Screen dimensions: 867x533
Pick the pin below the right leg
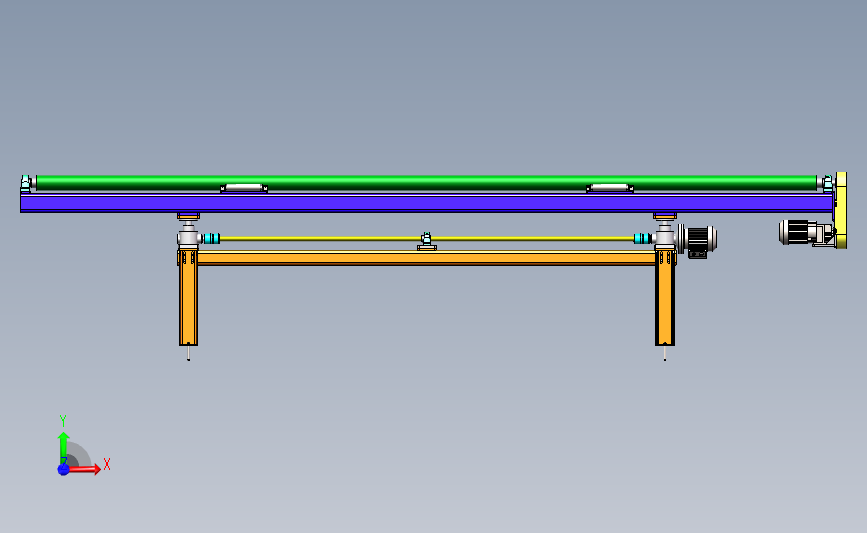pyautogui.click(x=665, y=353)
